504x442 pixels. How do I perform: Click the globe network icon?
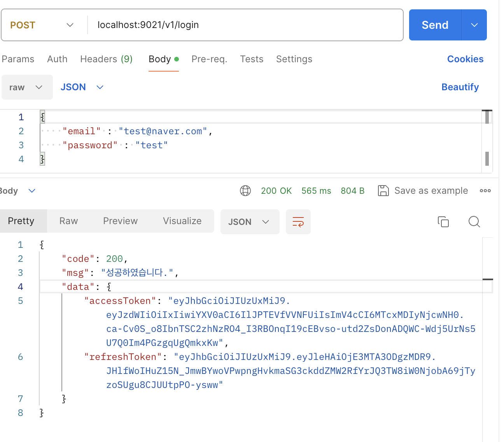245,191
